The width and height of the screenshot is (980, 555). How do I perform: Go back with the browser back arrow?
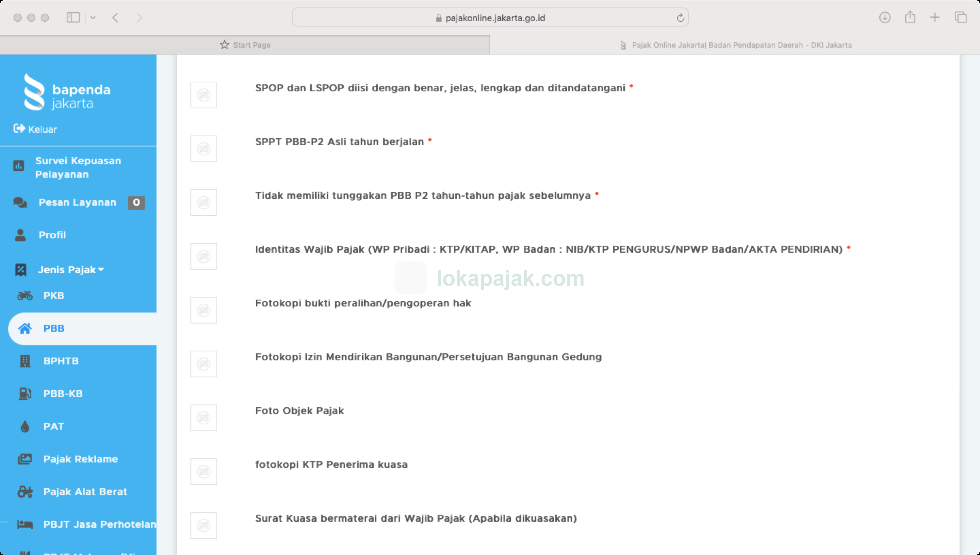coord(115,18)
